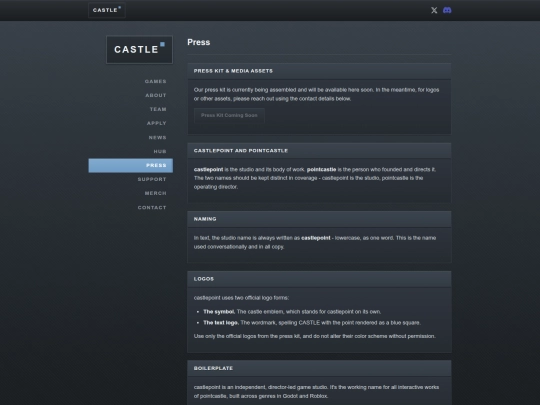Navigate to the Team page
This screenshot has width=540, height=405.
coord(158,109)
